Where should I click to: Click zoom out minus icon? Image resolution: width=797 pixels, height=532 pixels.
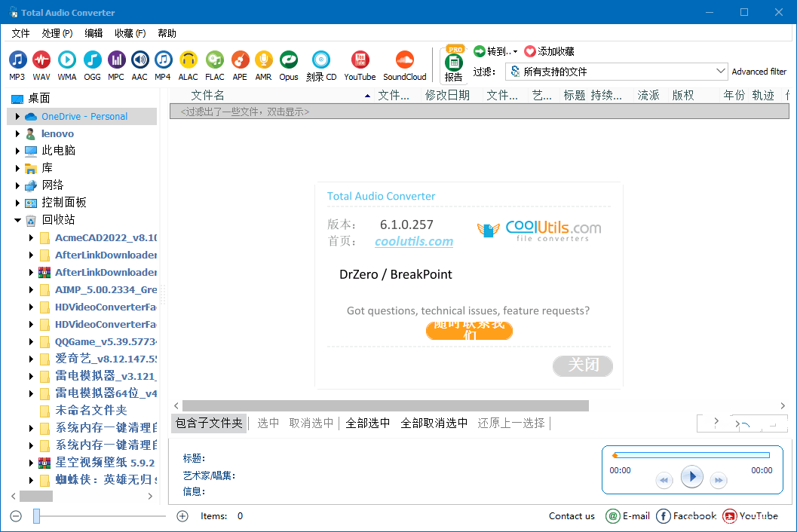click(17, 516)
